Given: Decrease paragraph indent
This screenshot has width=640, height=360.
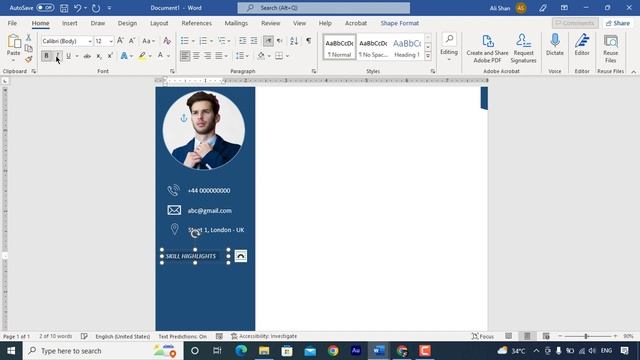Looking at the screenshot, I should coord(242,41).
